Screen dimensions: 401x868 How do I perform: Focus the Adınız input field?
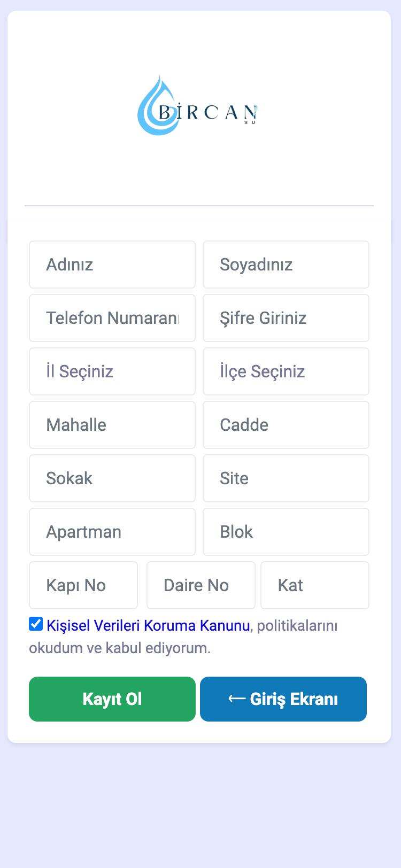(x=112, y=265)
